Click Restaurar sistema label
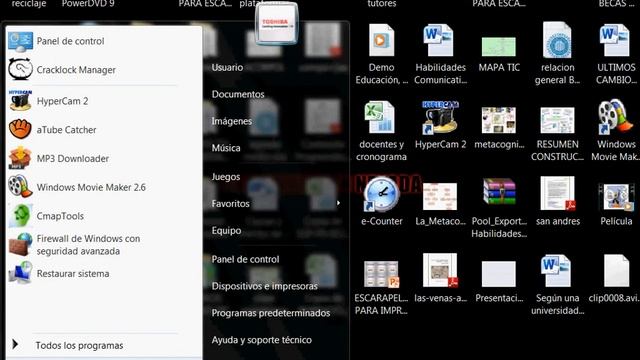Screen dimensions: 640x360 point(73,273)
